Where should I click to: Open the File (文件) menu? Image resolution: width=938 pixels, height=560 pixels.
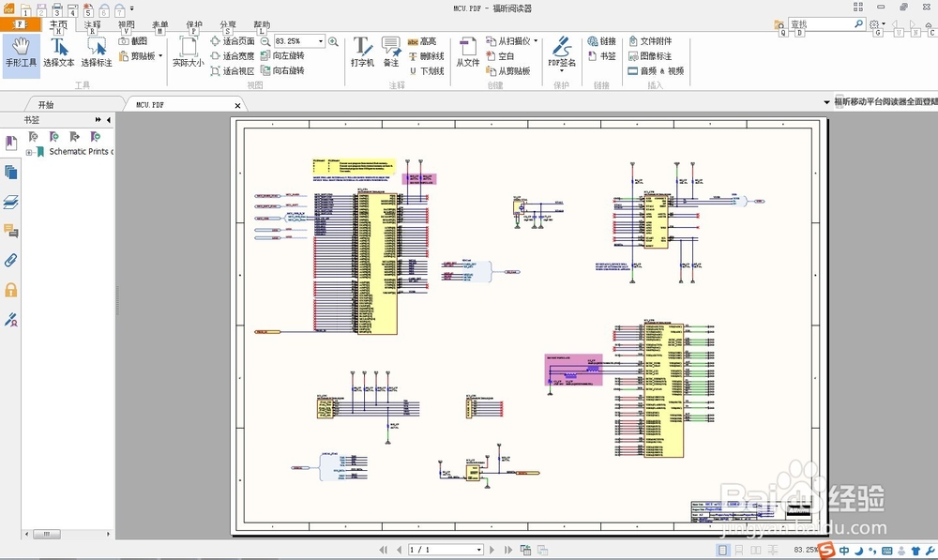point(21,24)
